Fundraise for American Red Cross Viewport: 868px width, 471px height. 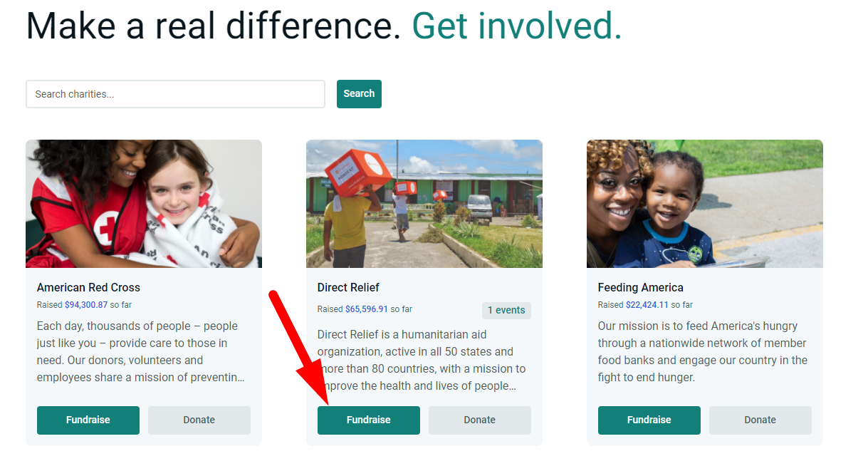(88, 420)
